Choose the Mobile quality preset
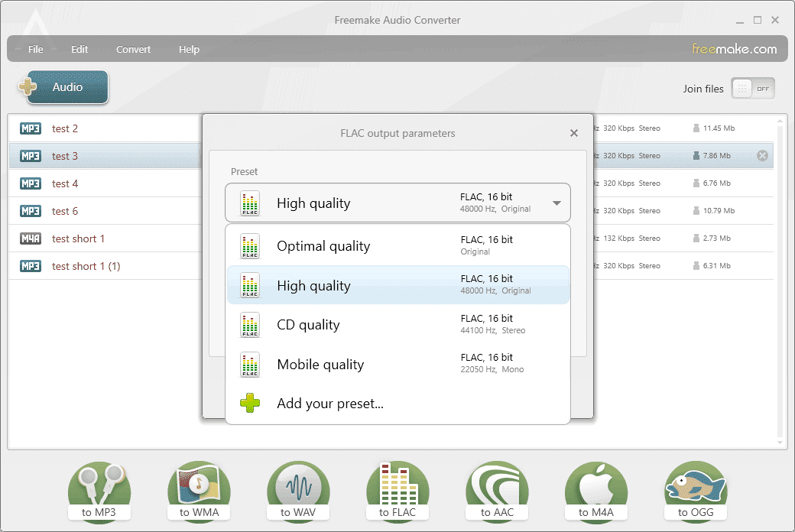The height and width of the screenshot is (532, 795). coord(398,364)
